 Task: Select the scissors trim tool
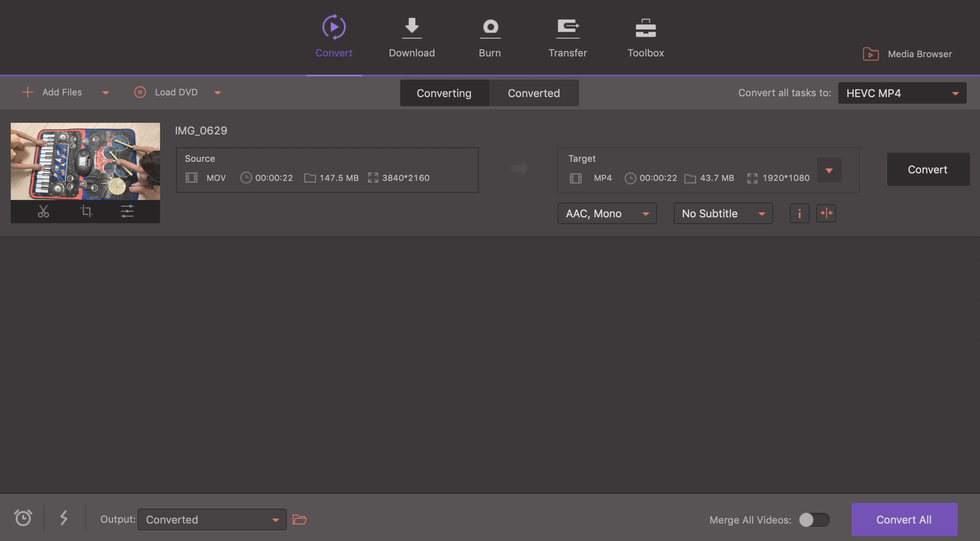point(44,212)
